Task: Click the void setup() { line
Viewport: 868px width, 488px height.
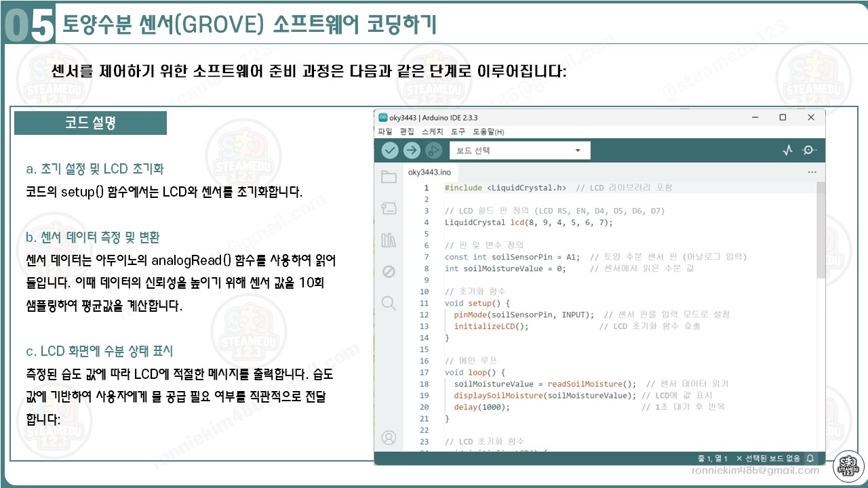Action: 477,303
